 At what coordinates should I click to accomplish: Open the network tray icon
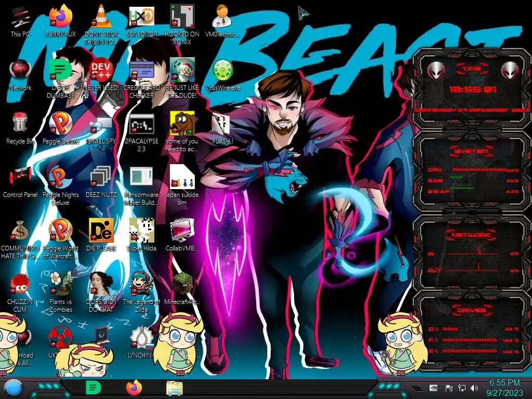click(x=461, y=388)
